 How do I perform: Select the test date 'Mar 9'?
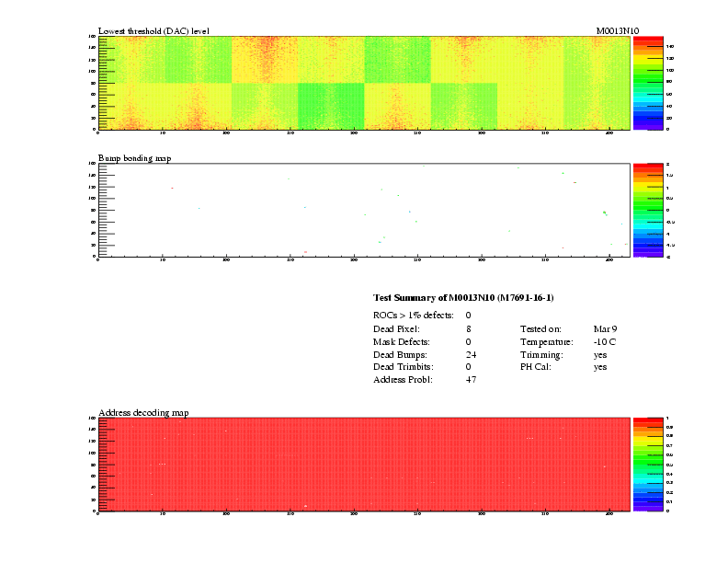tap(605, 329)
